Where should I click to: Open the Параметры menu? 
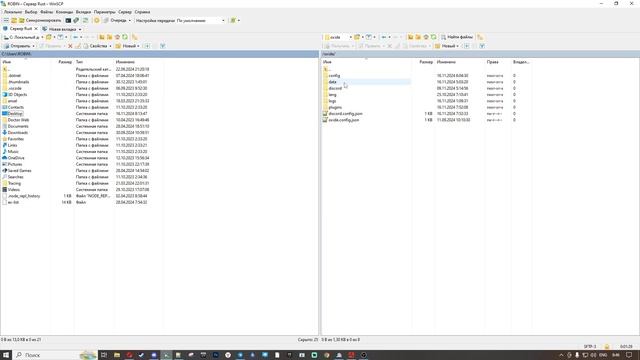tap(104, 12)
